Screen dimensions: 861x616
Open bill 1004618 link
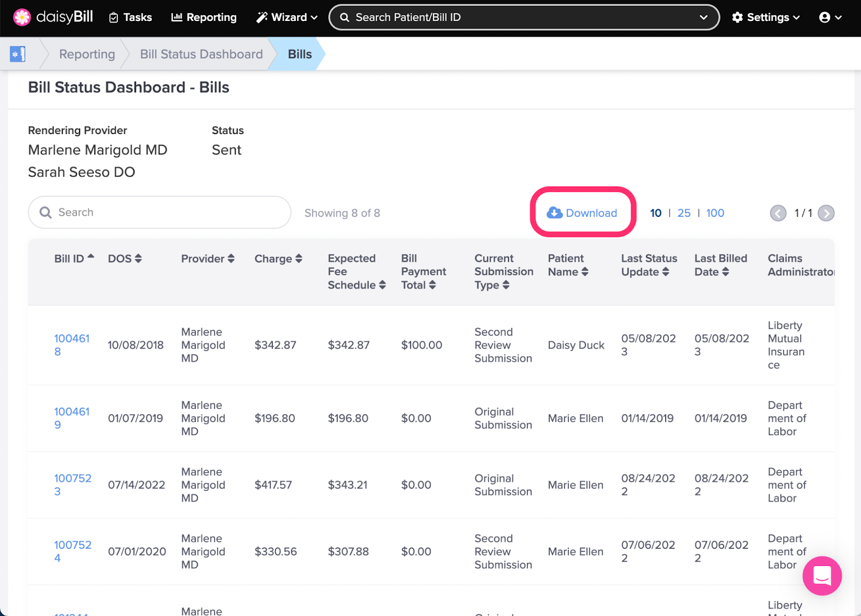pos(72,345)
